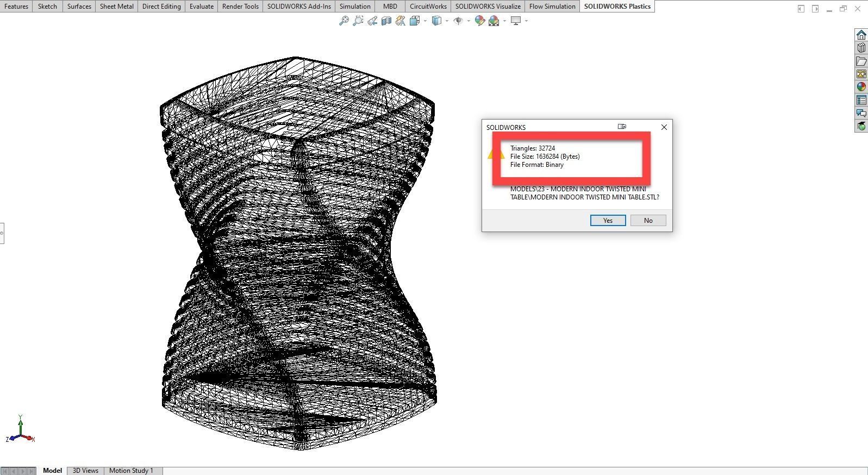
Task: Click the Dynamic Annotation Views icon
Action: 400,21
